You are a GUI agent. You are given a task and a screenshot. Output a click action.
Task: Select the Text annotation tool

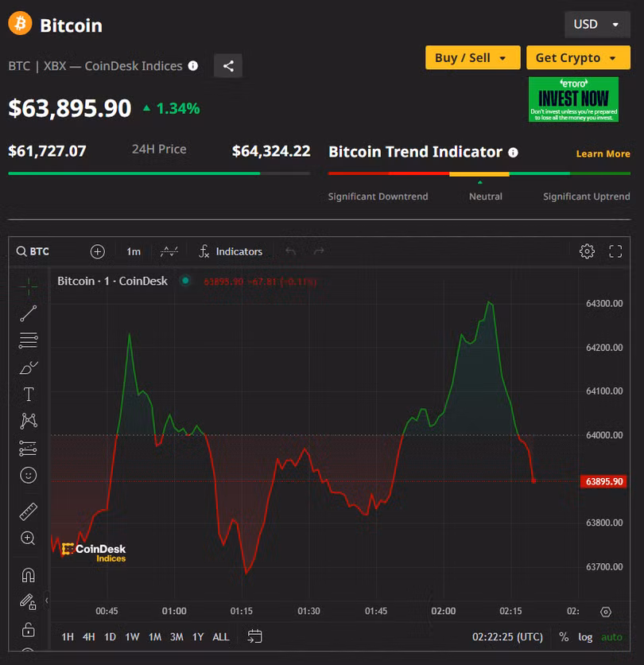[29, 395]
